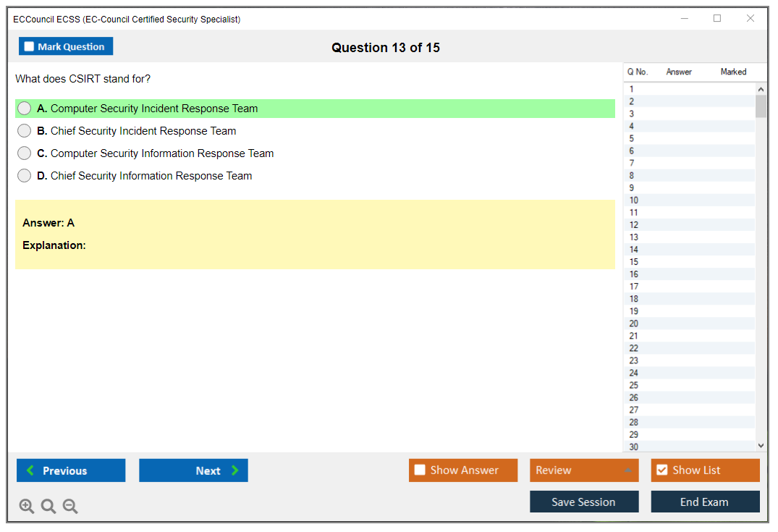
Task: Uncheck the Show List checkbox
Action: click(x=661, y=470)
